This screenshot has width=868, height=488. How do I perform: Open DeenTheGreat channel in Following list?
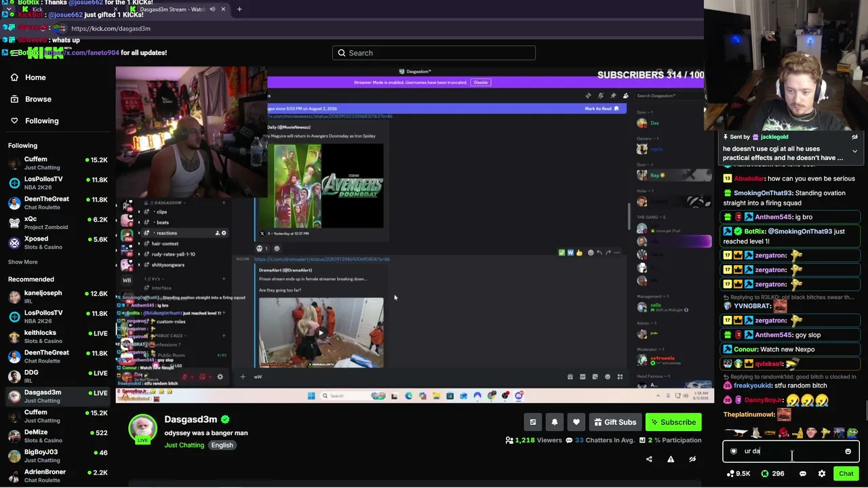pyautogui.click(x=58, y=203)
